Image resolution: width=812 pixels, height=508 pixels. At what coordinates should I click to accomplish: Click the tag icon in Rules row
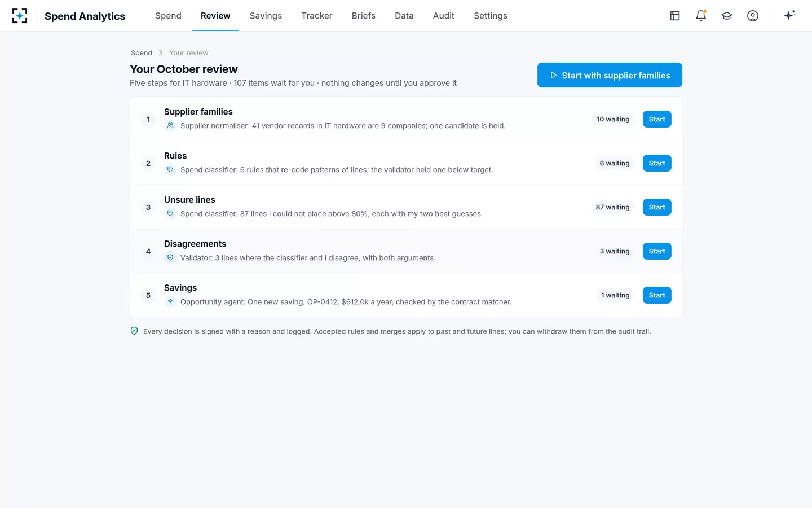pos(170,170)
